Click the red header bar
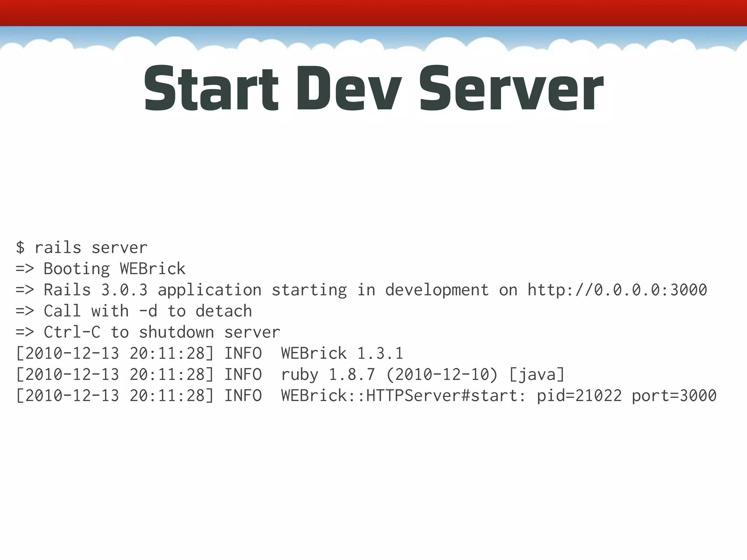Screen dimensions: 747x560 click(373, 12)
